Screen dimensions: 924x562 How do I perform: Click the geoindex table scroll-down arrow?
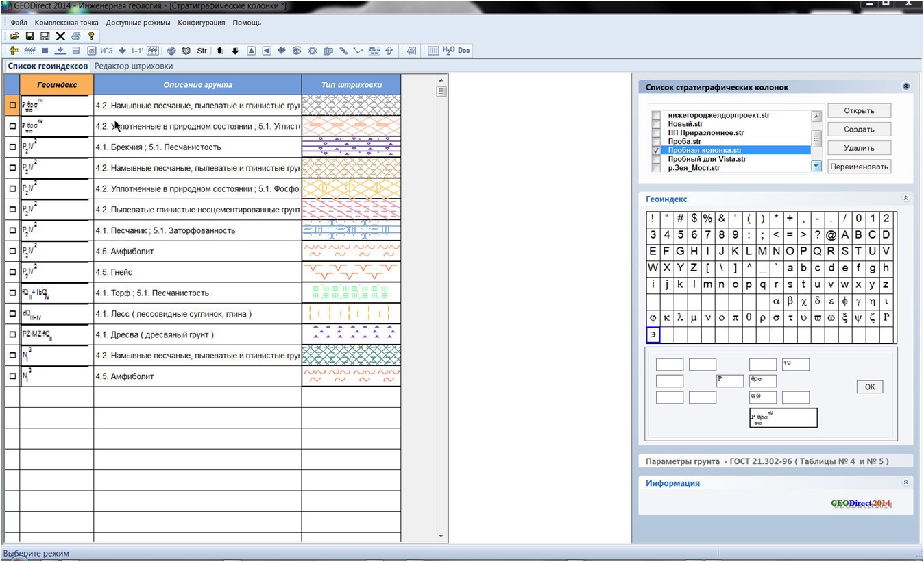pyautogui.click(x=441, y=536)
